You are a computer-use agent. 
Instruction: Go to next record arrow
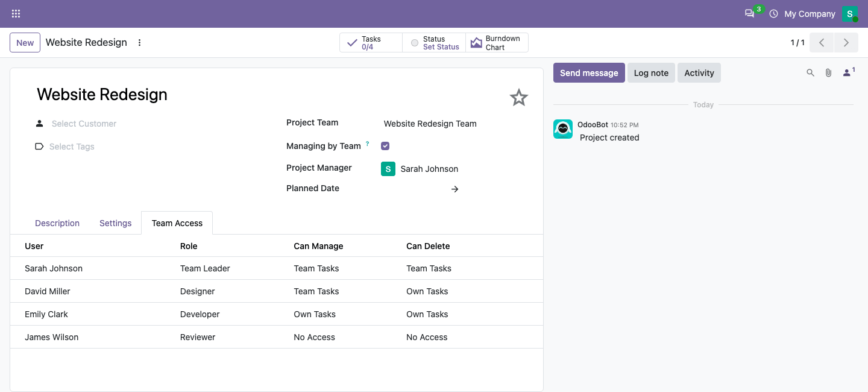point(846,43)
